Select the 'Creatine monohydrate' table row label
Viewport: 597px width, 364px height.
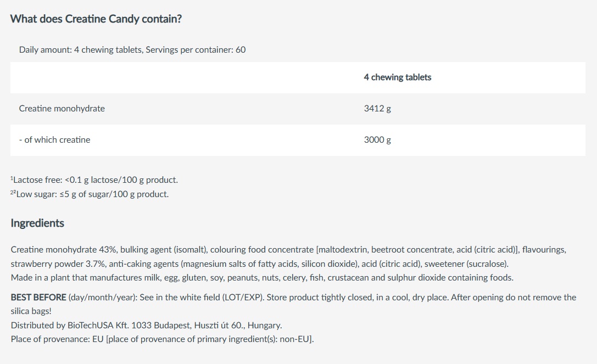click(62, 109)
